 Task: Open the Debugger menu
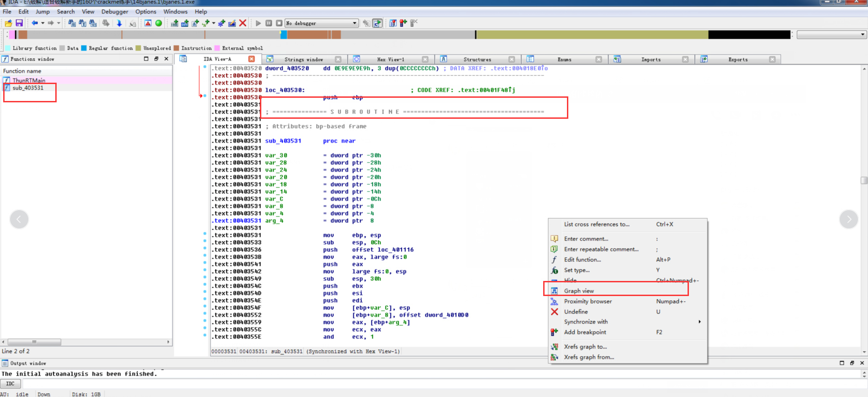115,11
